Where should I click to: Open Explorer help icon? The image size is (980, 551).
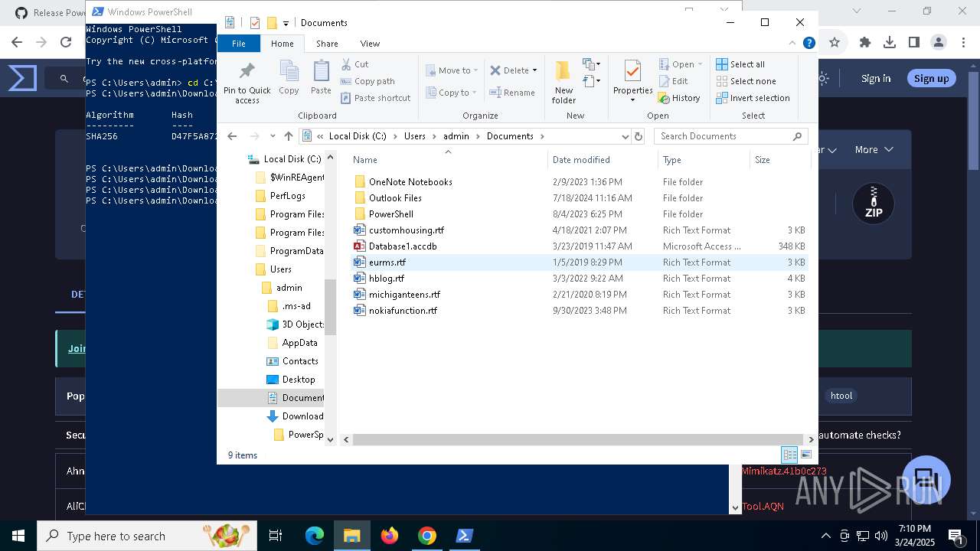point(808,44)
